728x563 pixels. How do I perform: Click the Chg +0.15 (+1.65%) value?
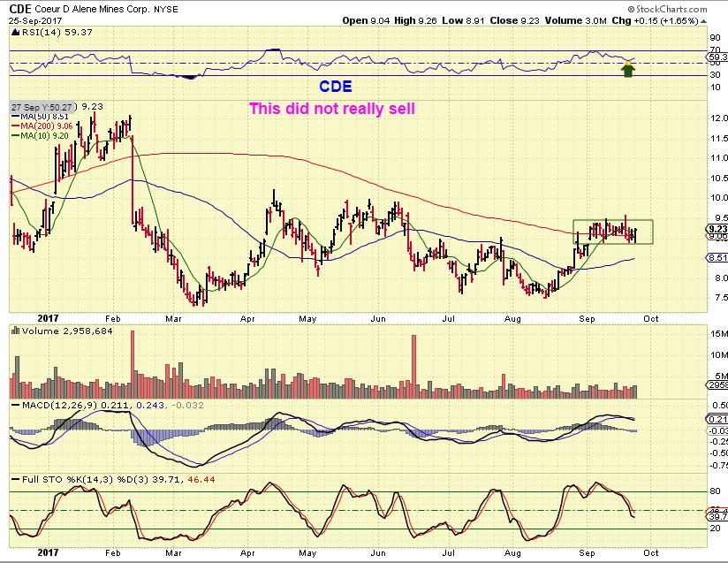coord(655,21)
